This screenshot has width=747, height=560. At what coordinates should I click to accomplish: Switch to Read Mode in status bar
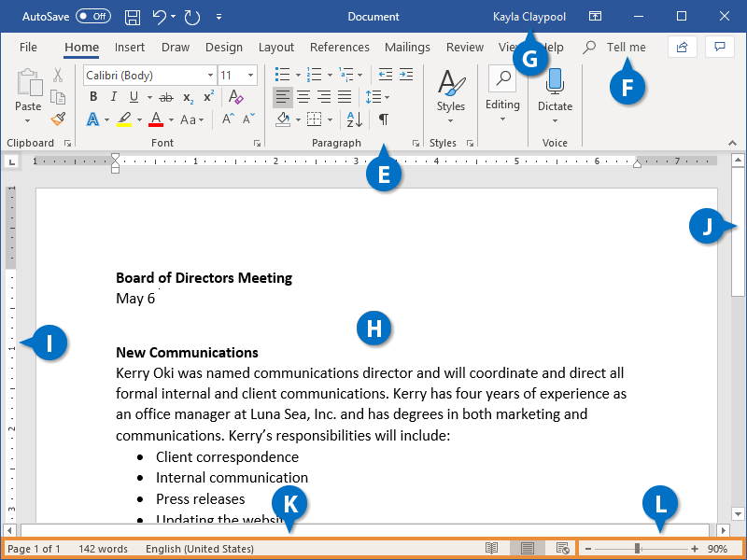click(x=489, y=548)
